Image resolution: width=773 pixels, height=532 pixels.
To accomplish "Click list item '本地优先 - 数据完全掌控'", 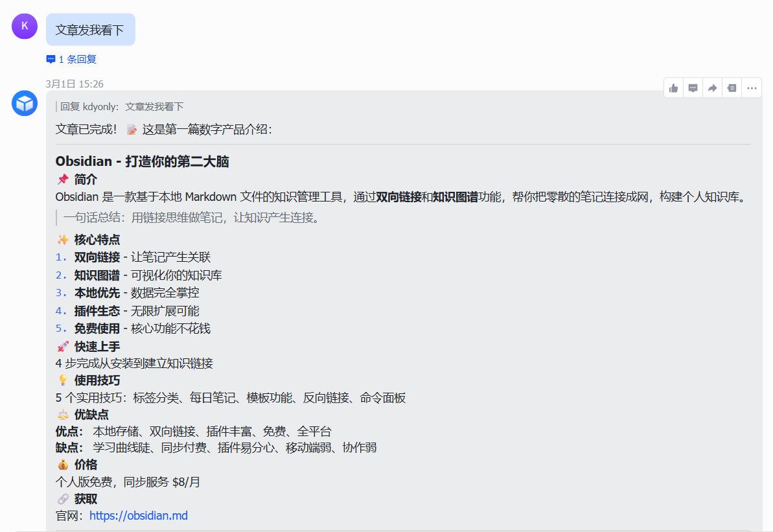I will pos(137,293).
